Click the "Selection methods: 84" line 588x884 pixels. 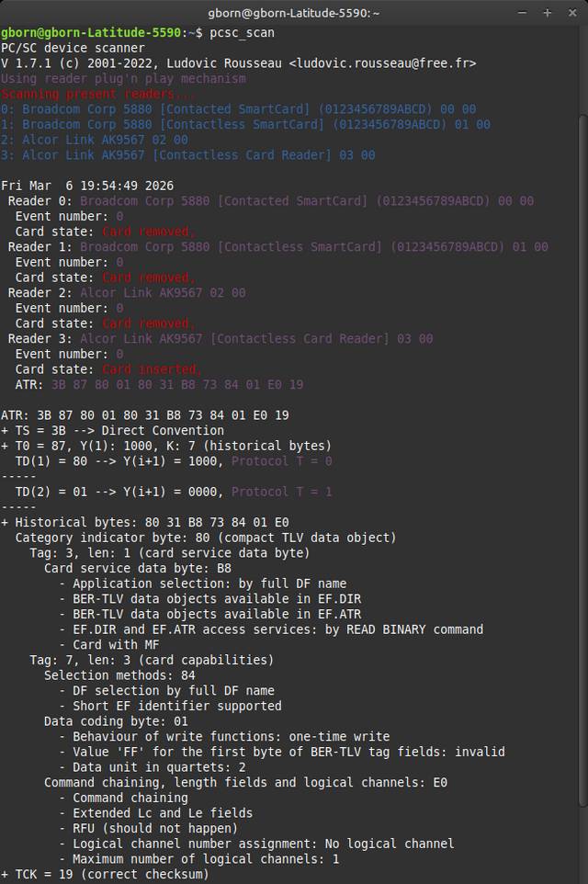[x=119, y=674]
